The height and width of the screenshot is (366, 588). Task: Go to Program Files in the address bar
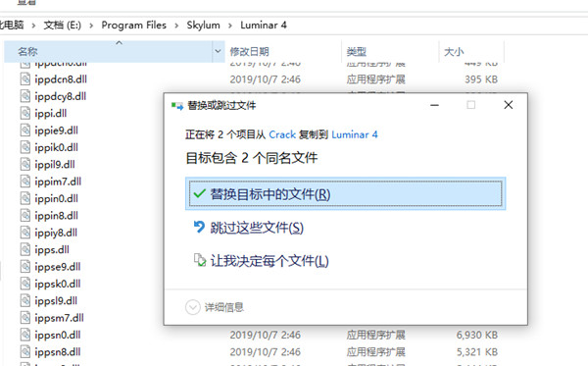[134, 26]
